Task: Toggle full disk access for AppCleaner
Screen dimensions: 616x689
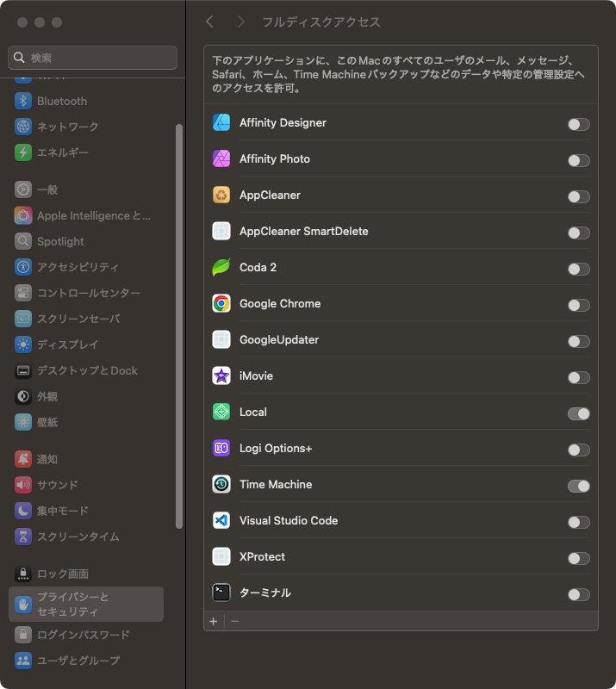Action: point(578,196)
